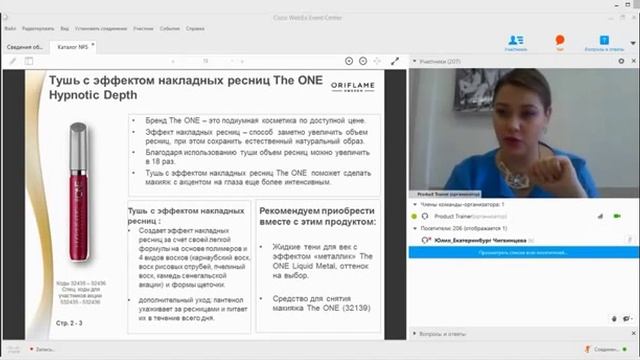Expand the panel options dropdown arrow
The image size is (640, 360).
[x=633, y=43]
